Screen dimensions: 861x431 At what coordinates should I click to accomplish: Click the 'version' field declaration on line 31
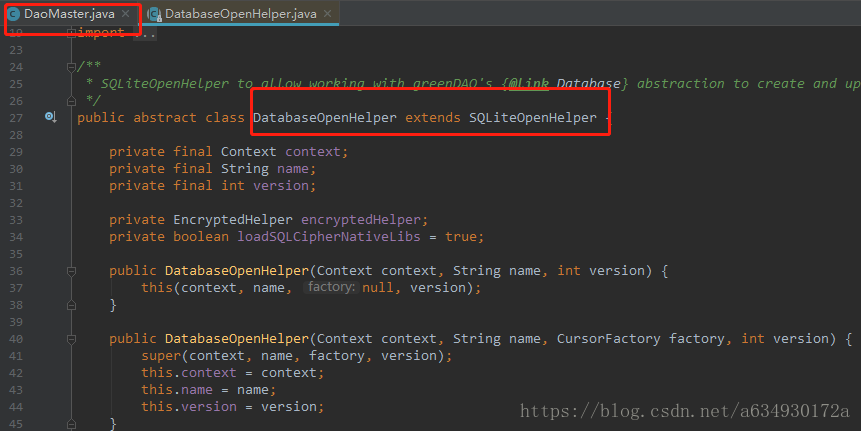[x=281, y=186]
